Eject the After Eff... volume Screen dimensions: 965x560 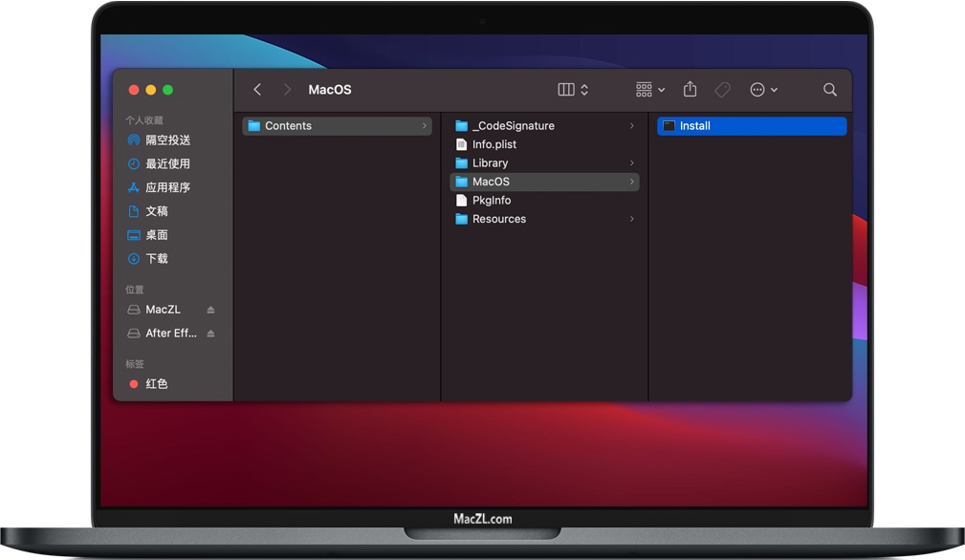pyautogui.click(x=210, y=334)
